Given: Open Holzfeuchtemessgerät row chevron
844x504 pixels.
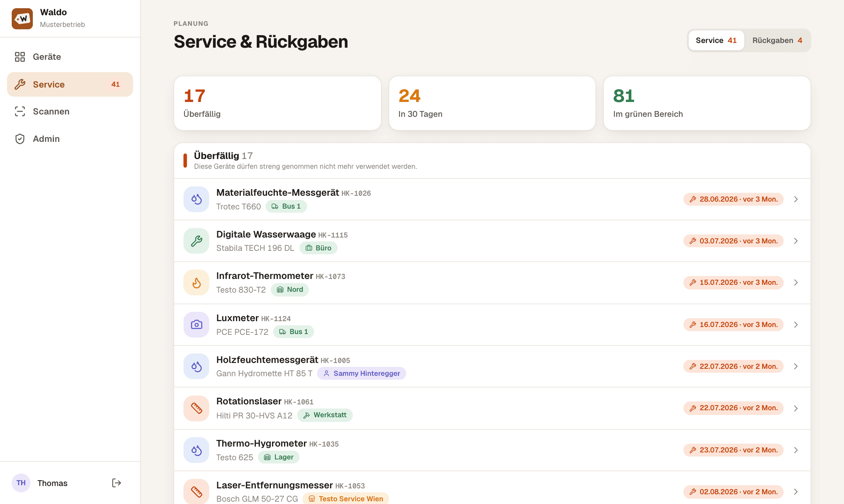Looking at the screenshot, I should 796,366.
